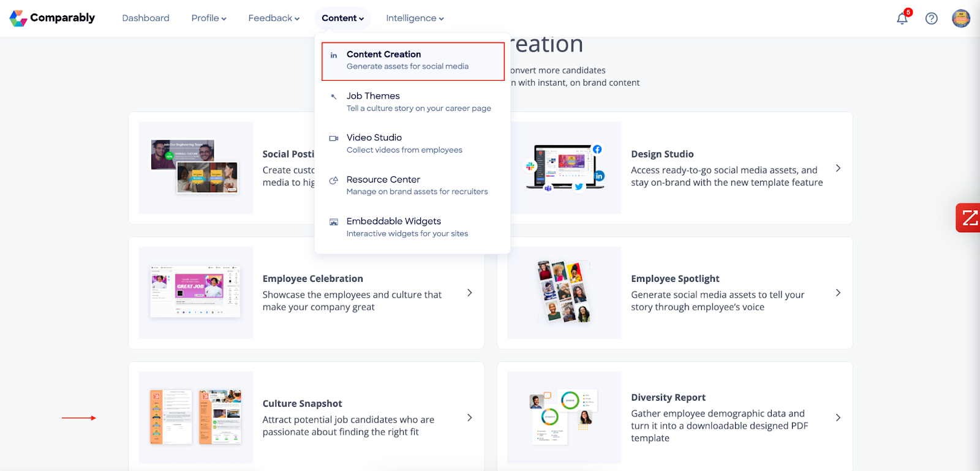
Task: Open the Employee Spotlight card arrow
Action: 838,293
